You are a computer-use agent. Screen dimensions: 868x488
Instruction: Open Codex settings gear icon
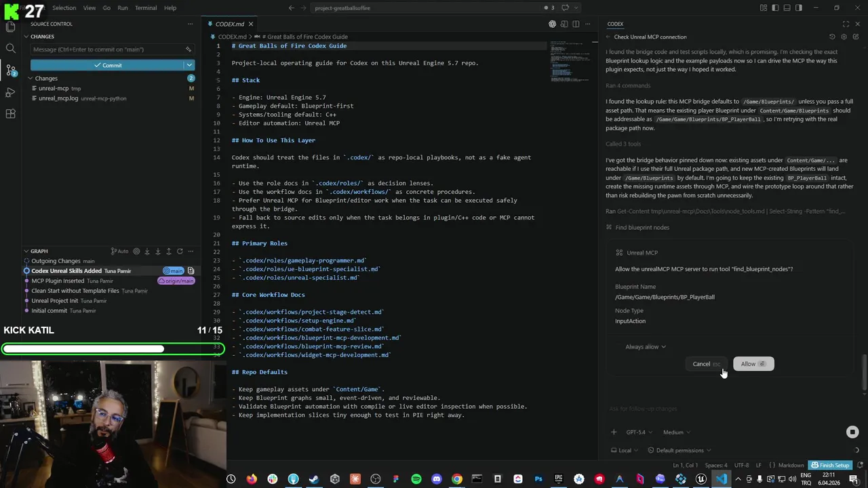point(844,37)
